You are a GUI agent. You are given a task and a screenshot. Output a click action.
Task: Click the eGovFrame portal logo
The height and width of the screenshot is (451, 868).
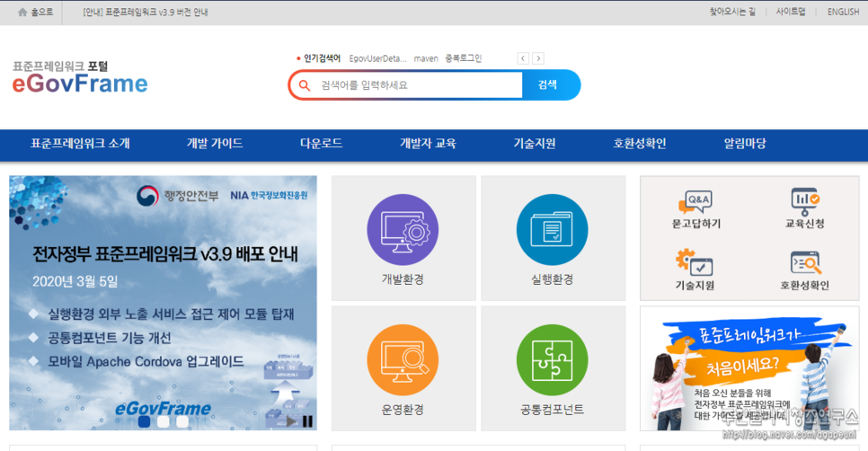80,77
